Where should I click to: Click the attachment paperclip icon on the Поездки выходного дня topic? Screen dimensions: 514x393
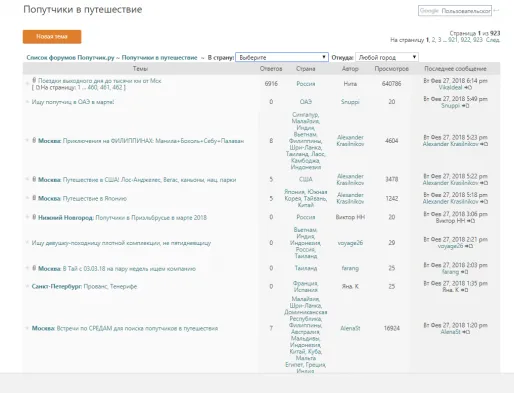pyautogui.click(x=34, y=80)
